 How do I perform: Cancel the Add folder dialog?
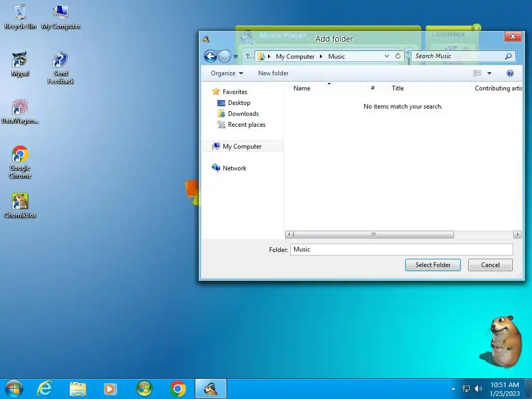click(x=490, y=265)
